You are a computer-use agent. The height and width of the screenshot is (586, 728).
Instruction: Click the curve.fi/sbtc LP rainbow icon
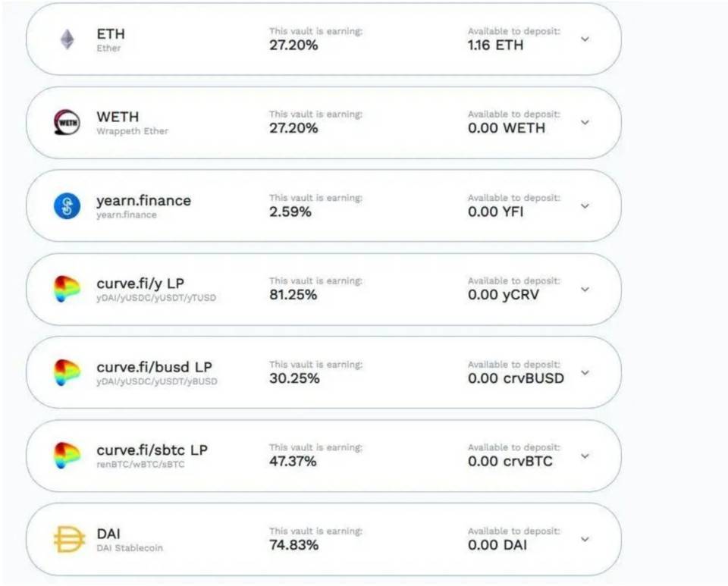(x=67, y=456)
